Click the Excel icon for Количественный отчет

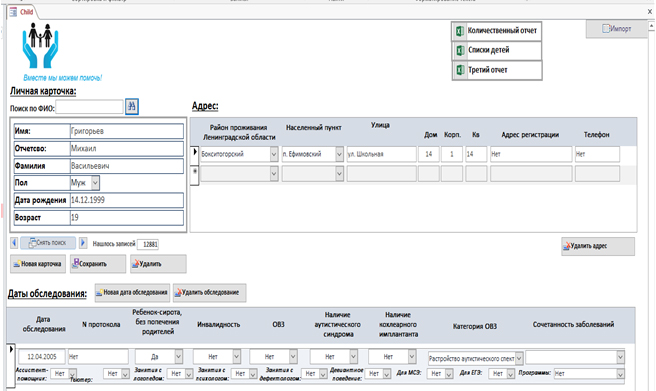pyautogui.click(x=459, y=31)
